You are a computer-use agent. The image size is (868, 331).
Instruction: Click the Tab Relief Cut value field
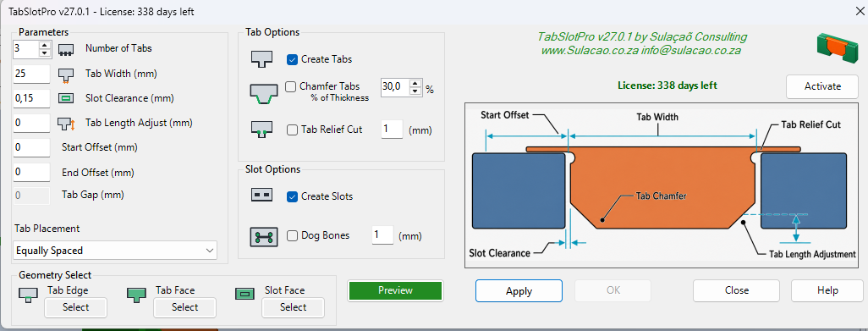392,130
